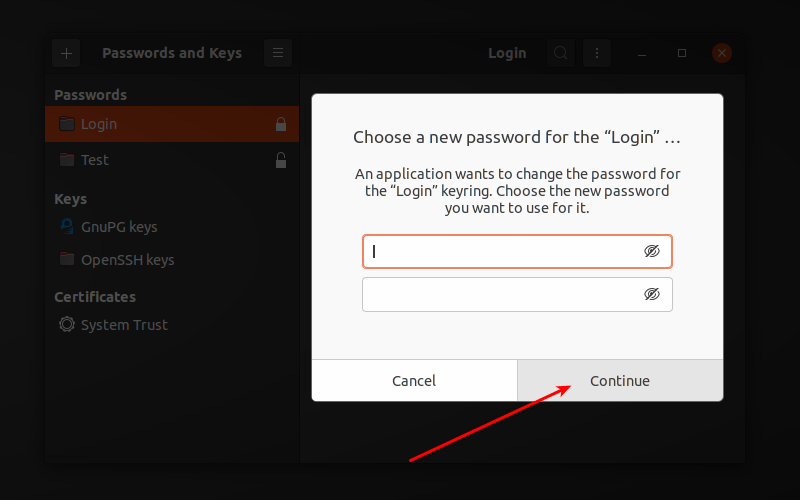Image resolution: width=800 pixels, height=500 pixels.
Task: Focus the first new password input
Action: point(500,252)
